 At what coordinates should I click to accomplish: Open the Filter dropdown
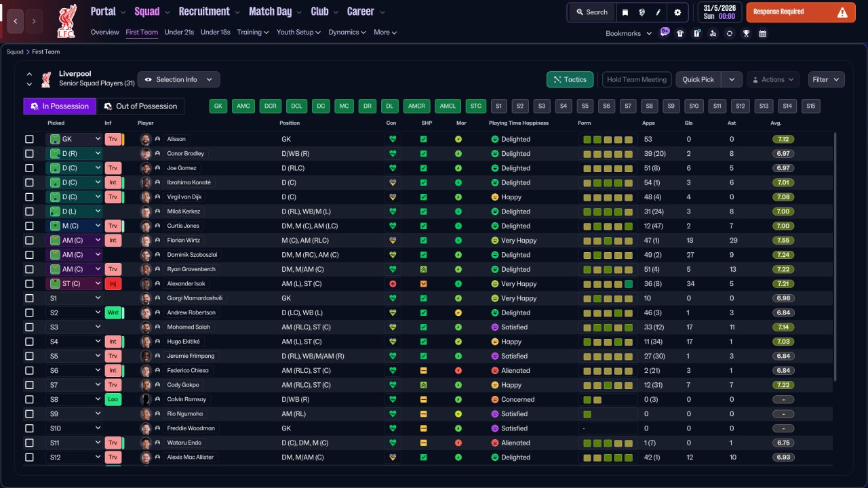click(826, 79)
